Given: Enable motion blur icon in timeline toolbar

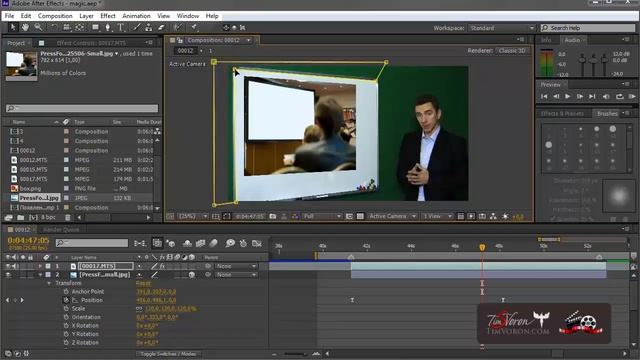Looking at the screenshot, I should [213, 243].
